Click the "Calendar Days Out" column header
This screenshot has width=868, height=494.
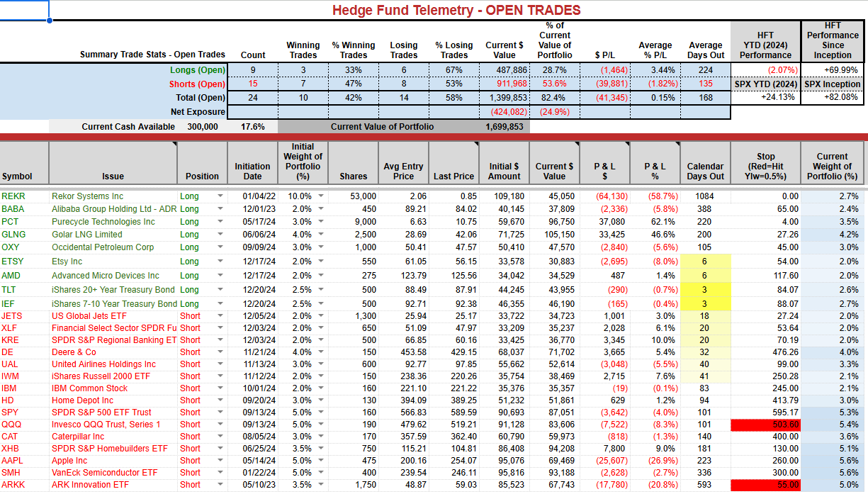click(705, 162)
